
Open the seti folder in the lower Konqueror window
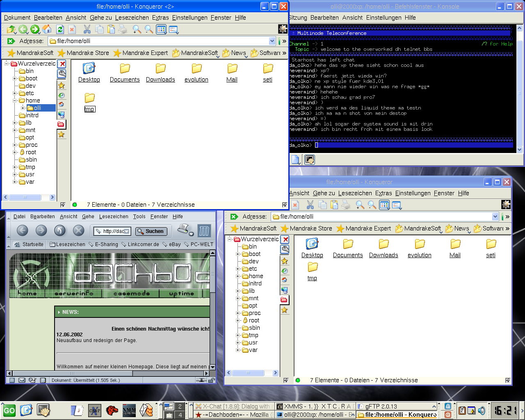tap(491, 248)
